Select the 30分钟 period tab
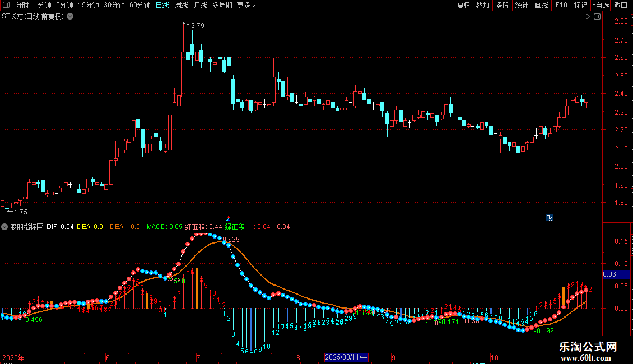This screenshot has height=364, width=633. coord(114,5)
